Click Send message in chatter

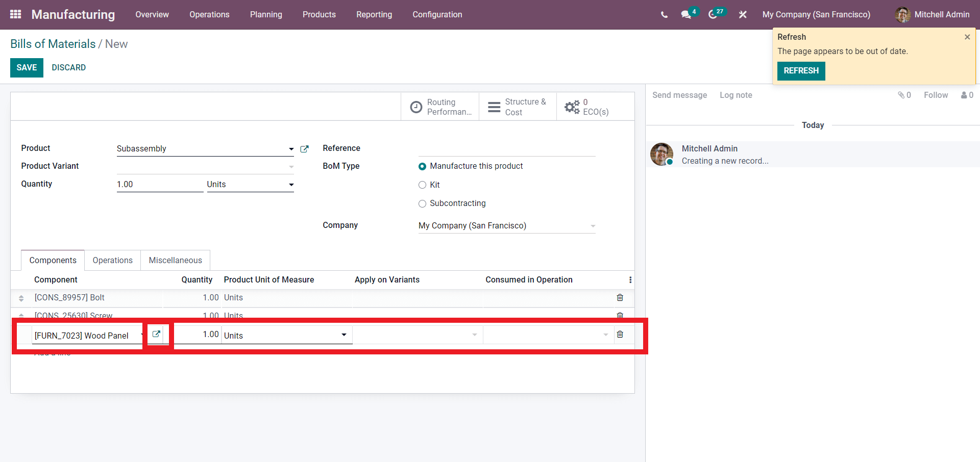[x=679, y=95]
